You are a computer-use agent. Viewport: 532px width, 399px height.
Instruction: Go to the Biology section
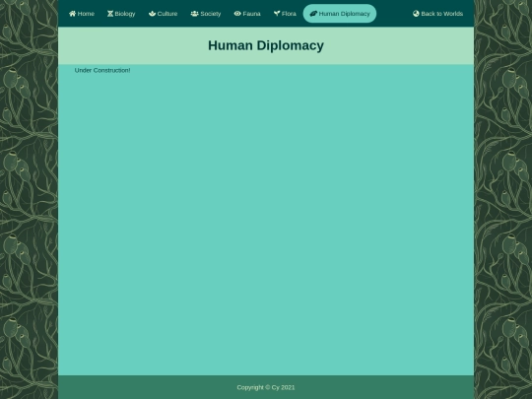pyautogui.click(x=121, y=14)
